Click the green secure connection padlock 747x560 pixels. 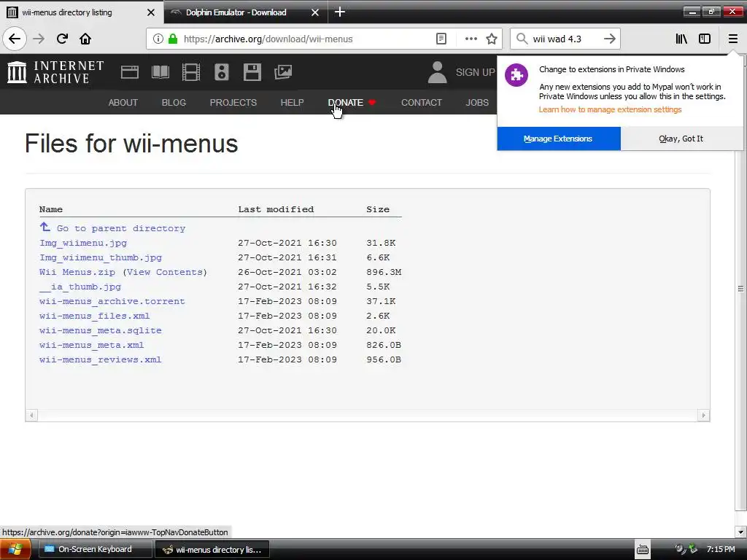point(173,39)
